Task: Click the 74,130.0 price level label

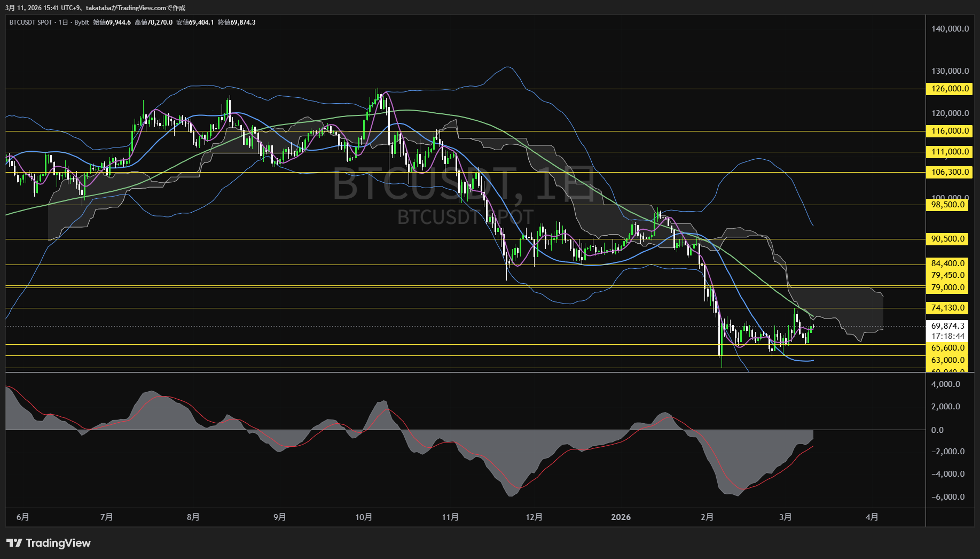Action: click(947, 308)
